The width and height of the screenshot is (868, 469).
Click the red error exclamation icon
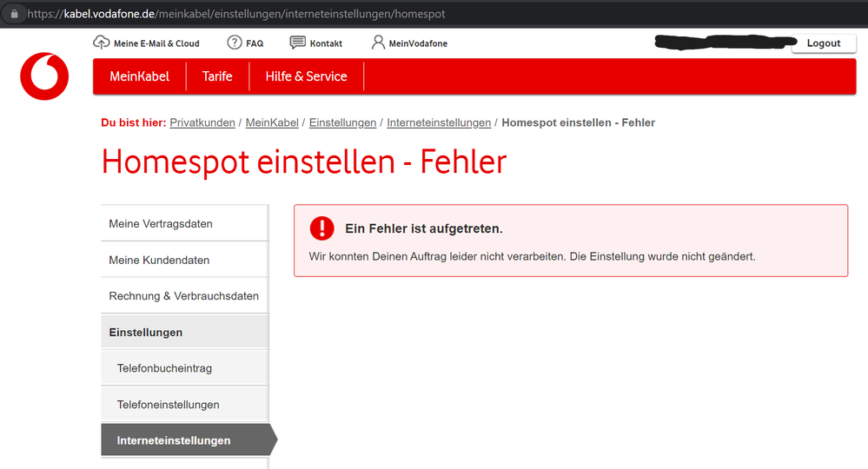[x=321, y=228]
